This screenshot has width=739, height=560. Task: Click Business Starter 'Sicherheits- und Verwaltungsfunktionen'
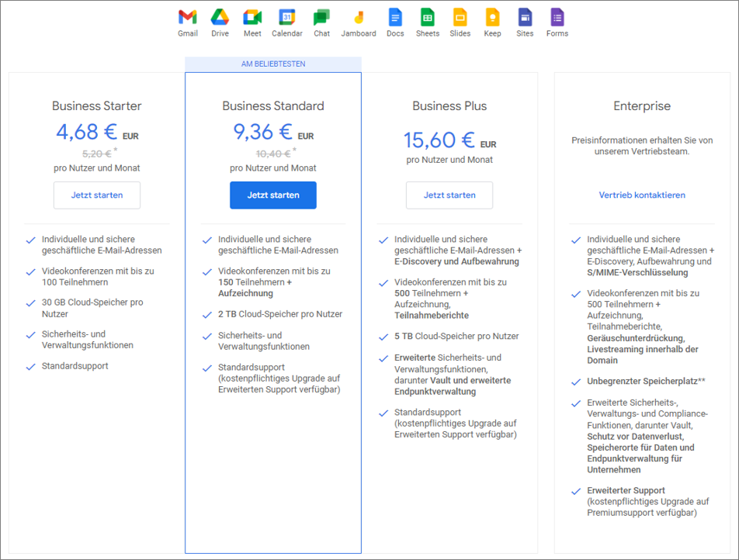[x=87, y=340]
